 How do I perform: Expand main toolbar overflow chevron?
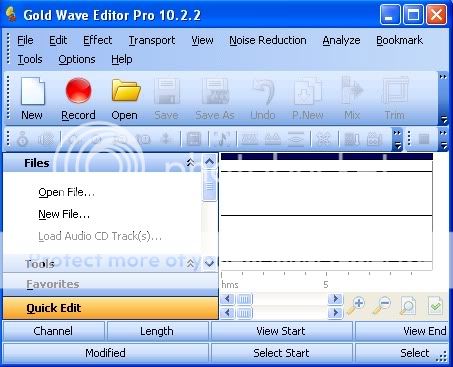click(x=443, y=77)
